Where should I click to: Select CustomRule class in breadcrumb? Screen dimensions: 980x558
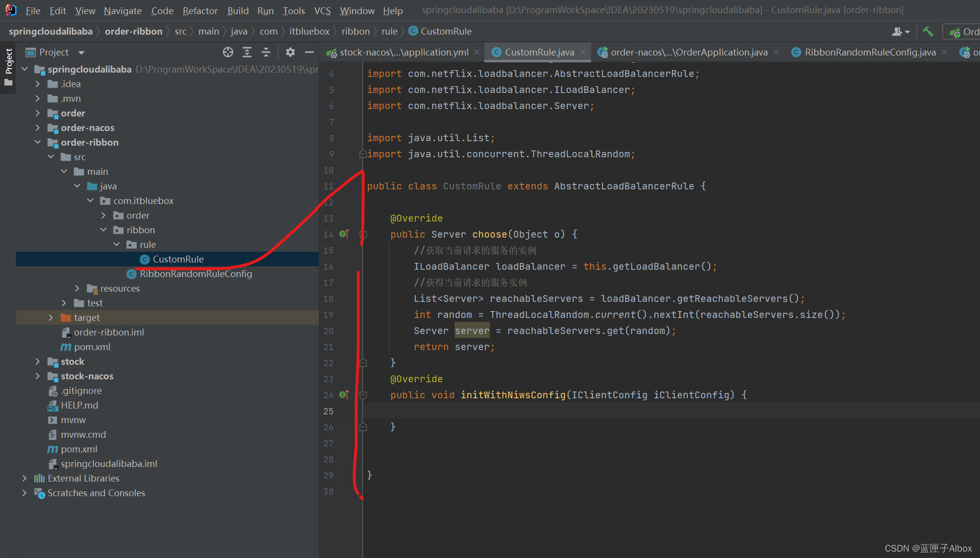pyautogui.click(x=440, y=31)
